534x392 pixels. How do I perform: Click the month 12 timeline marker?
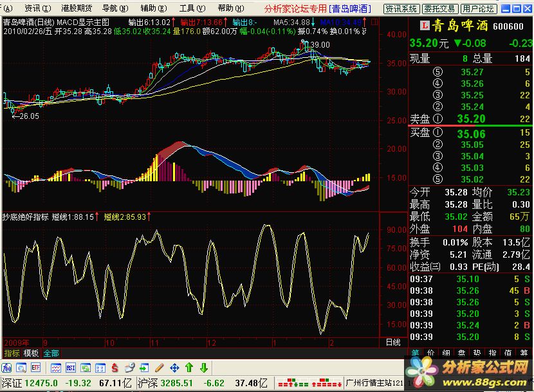(212, 343)
